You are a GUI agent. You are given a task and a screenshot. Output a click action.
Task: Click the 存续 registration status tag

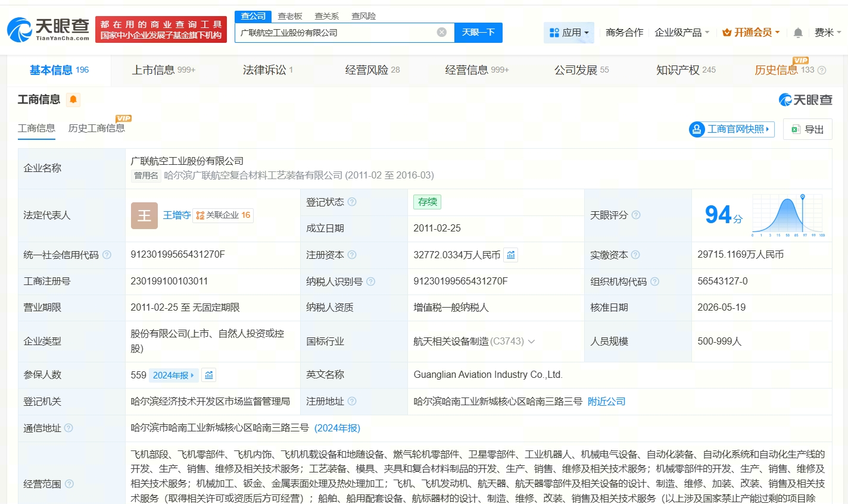click(428, 202)
